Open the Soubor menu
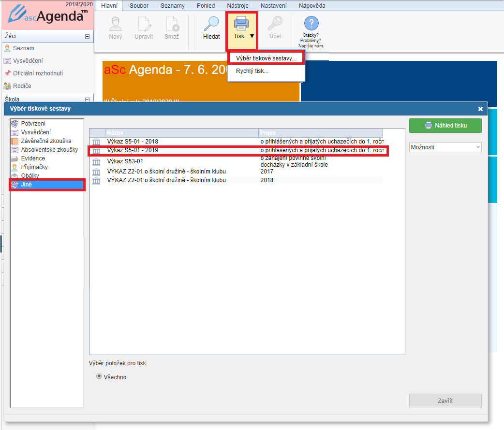504x430 pixels. [139, 5]
